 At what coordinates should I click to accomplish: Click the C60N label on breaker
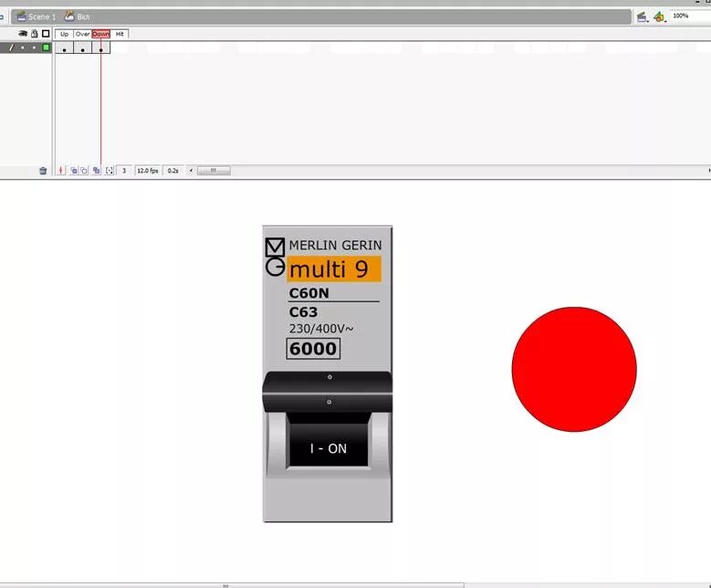click(x=308, y=293)
